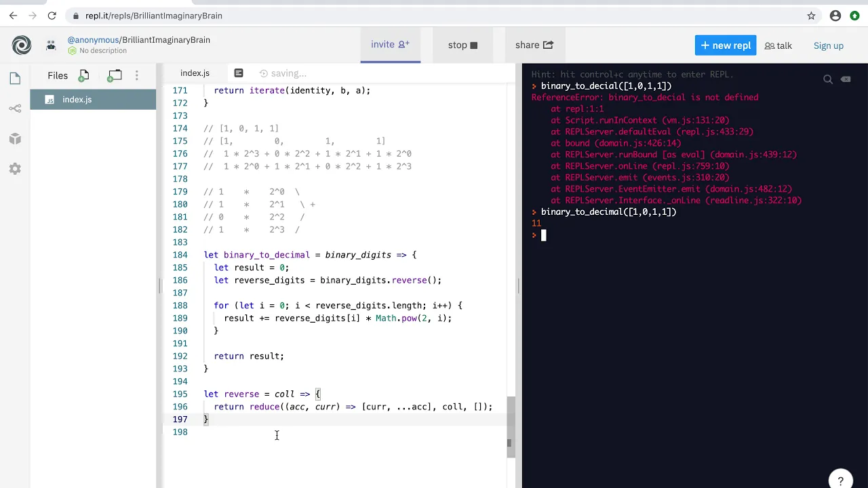Open the talk link
Screen dimensions: 868x488
[778, 45]
